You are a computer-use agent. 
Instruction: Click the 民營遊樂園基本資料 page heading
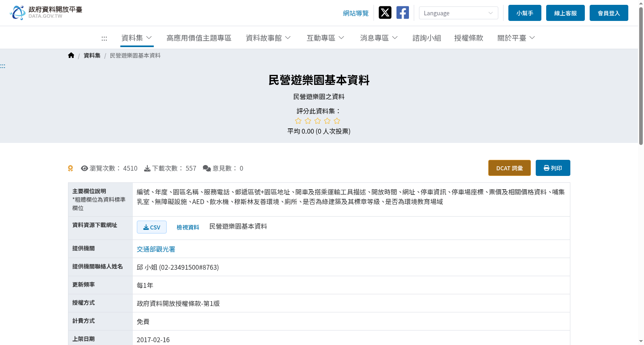[319, 80]
